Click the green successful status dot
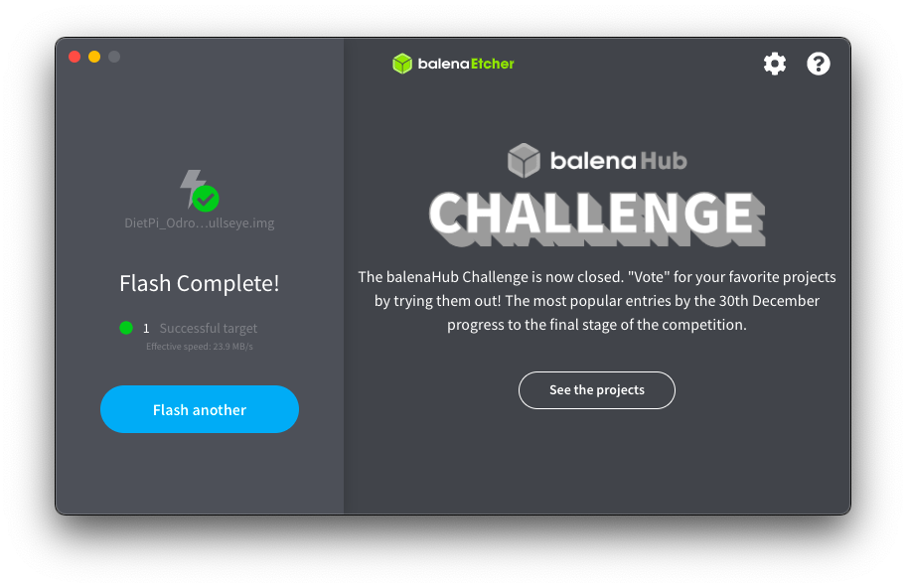Image resolution: width=906 pixels, height=588 pixels. click(x=126, y=328)
